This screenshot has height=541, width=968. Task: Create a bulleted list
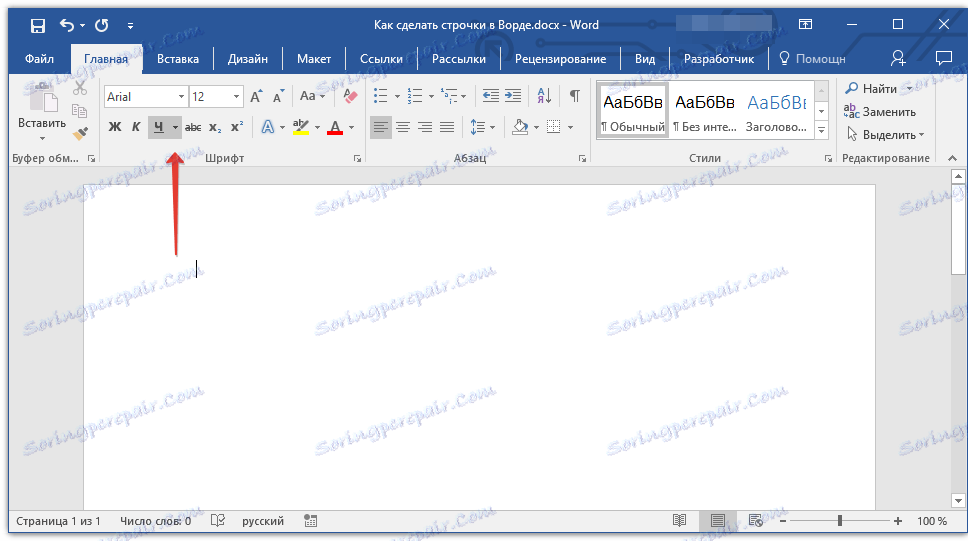(381, 96)
